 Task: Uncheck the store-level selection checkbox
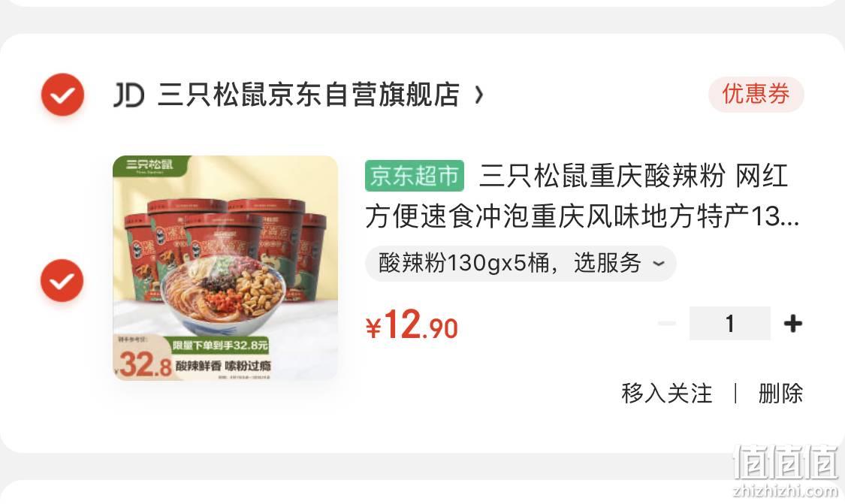[x=62, y=95]
